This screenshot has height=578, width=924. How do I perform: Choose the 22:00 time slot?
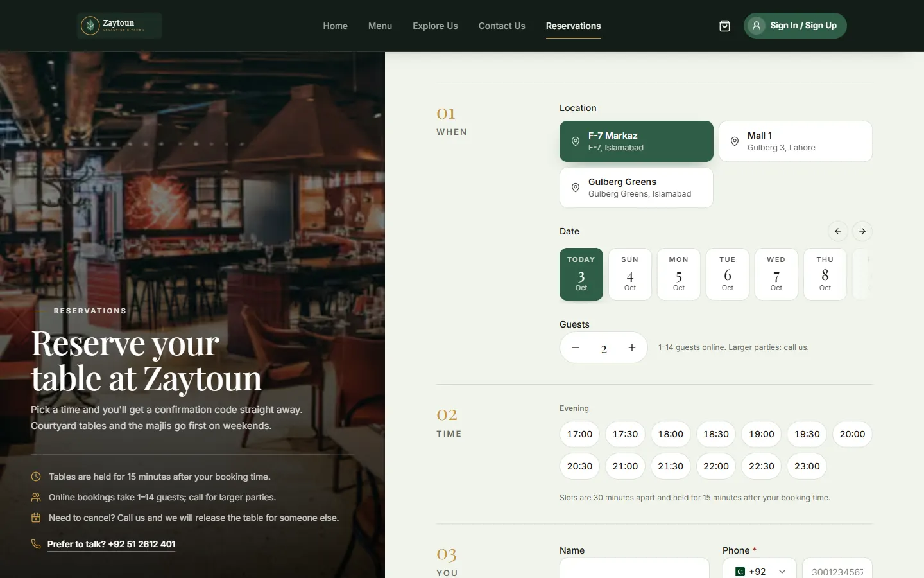point(716,466)
